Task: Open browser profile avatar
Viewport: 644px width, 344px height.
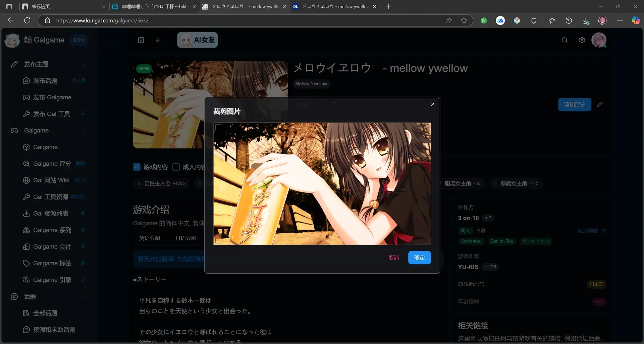Action: tap(603, 20)
